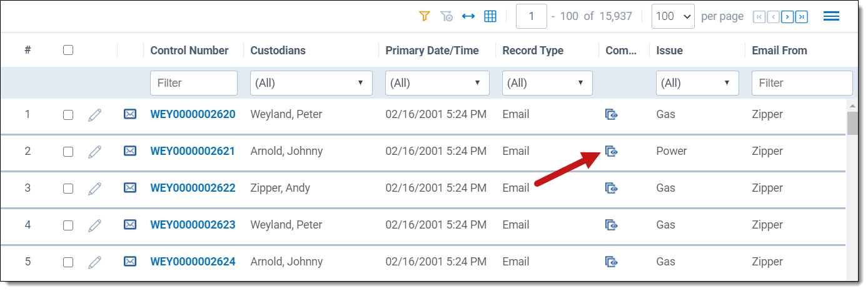Toggle the select-all checkbox in header

click(x=68, y=51)
